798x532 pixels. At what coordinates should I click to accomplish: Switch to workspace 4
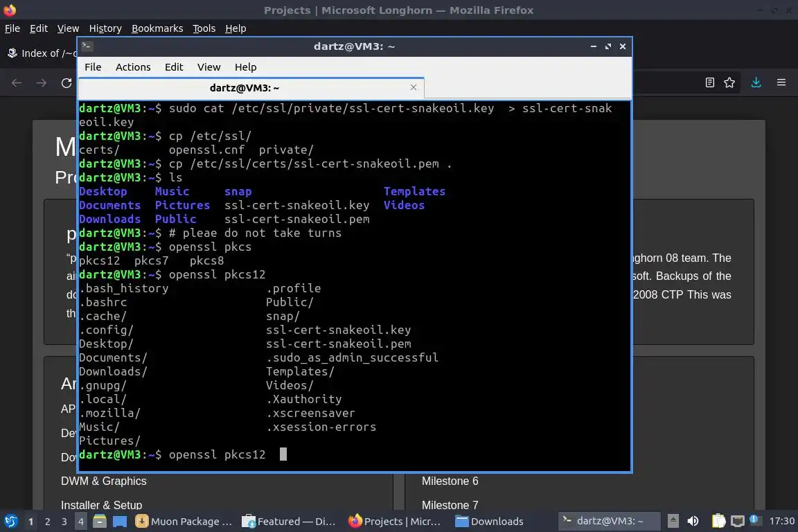coord(81,522)
